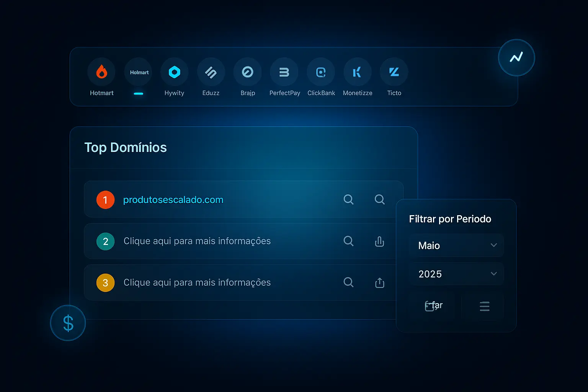The height and width of the screenshot is (392, 588).
Task: Open the produtosescalado.com link
Action: (173, 200)
